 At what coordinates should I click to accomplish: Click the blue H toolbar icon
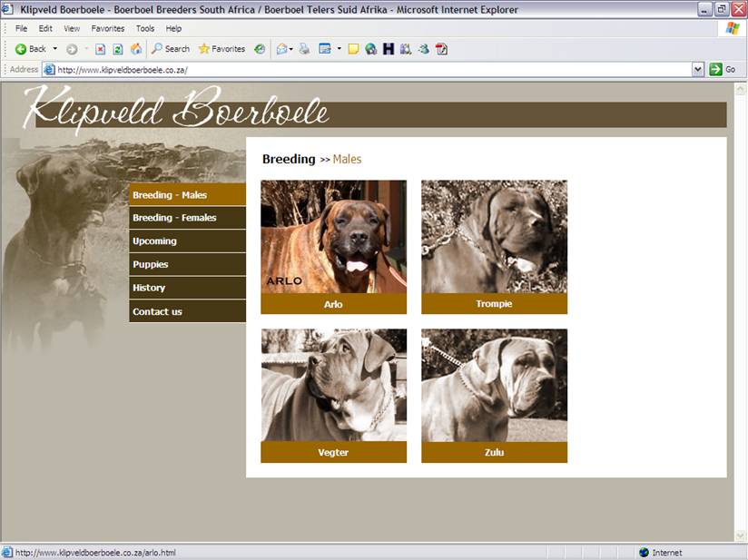pos(389,49)
